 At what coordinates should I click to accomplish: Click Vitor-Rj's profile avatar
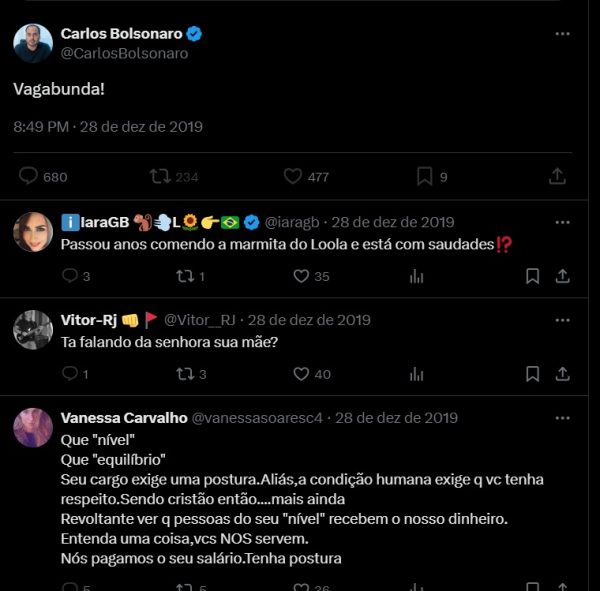click(33, 330)
